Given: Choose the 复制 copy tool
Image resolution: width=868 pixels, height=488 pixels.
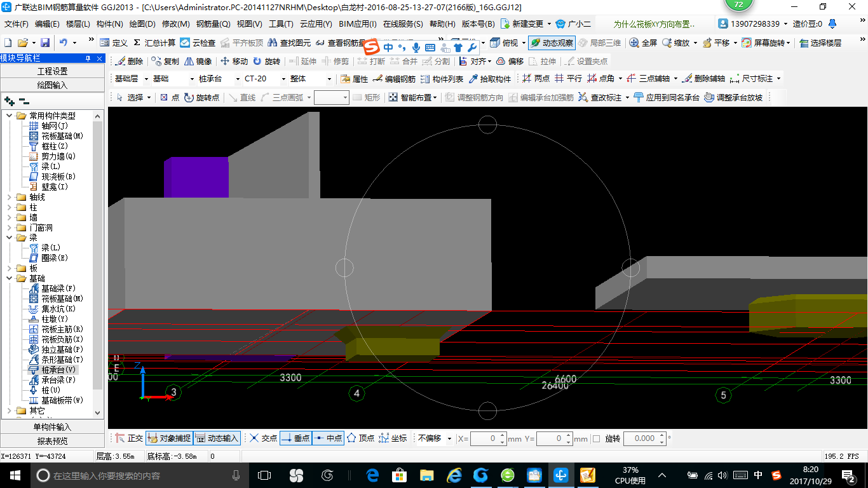Looking at the screenshot, I should pos(165,62).
